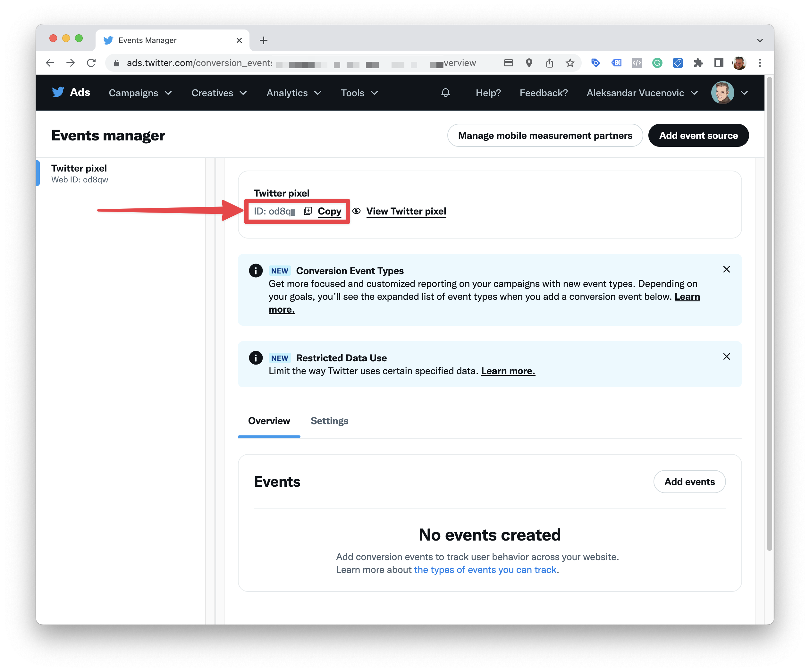Open the browser Extensions puzzle icon
The height and width of the screenshot is (672, 810).
[x=698, y=63]
